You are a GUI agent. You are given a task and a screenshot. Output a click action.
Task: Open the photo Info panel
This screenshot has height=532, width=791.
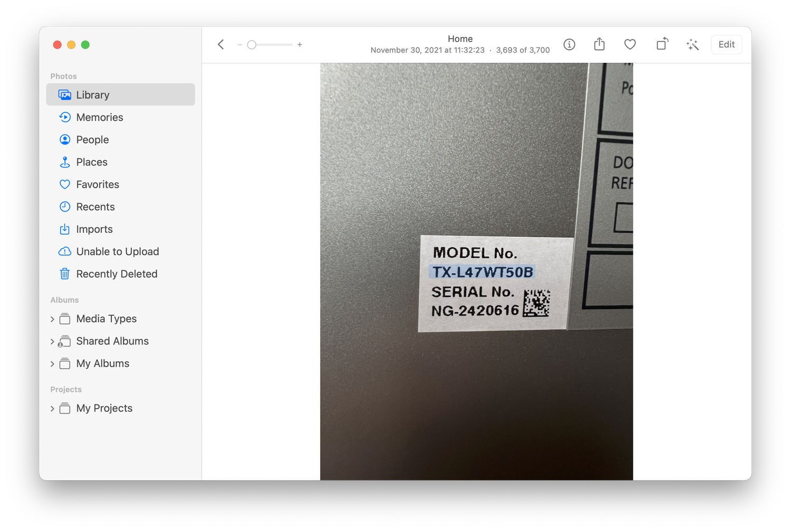pyautogui.click(x=569, y=45)
